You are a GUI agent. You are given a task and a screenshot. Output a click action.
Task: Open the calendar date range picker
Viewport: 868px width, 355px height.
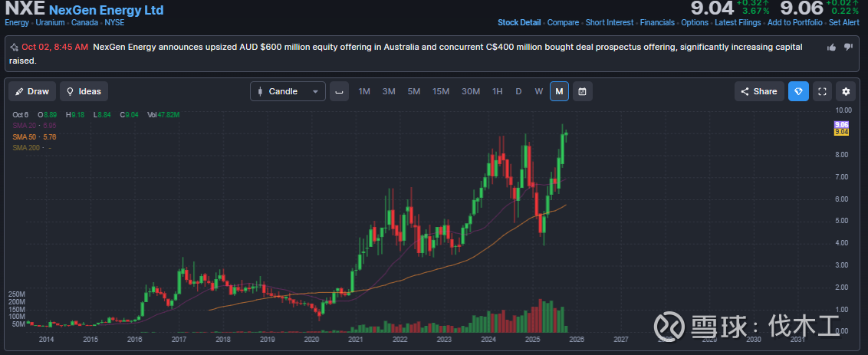(x=582, y=92)
